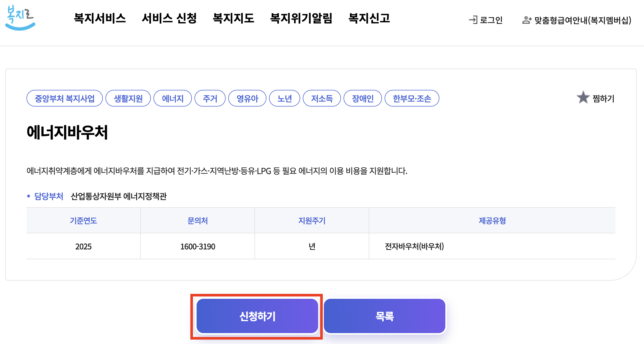Click the 복지로 logo
Viewport: 644px width, 344px height.
pyautogui.click(x=20, y=18)
